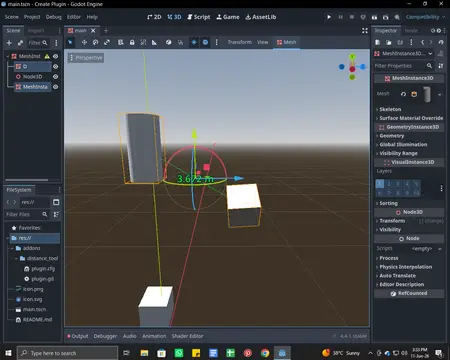Switch to the Script workspace
The height and width of the screenshot is (360, 450).
[199, 17]
